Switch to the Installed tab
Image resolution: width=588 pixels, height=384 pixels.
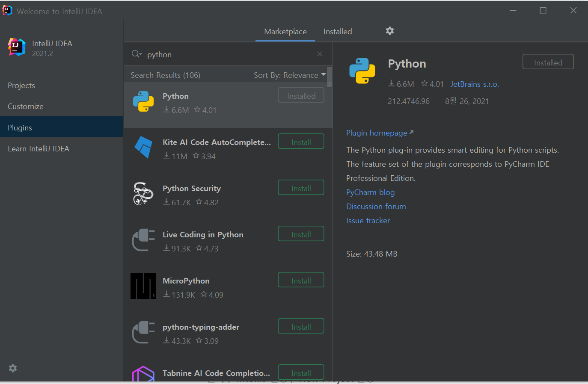(x=338, y=31)
